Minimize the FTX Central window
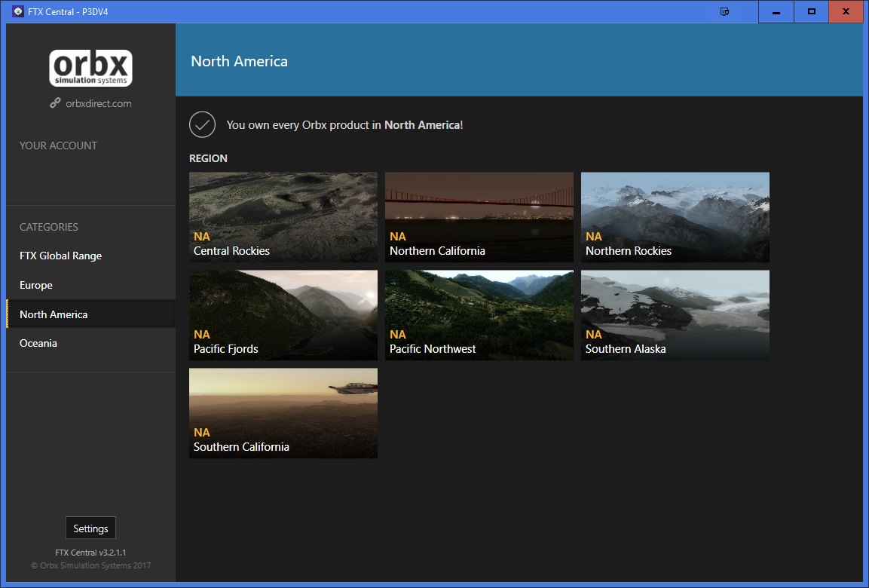Screen dimensions: 869x588 click(776, 11)
